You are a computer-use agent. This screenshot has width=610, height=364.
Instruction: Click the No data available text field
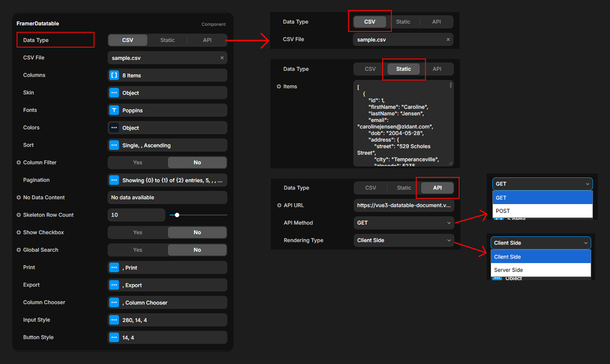[167, 198]
